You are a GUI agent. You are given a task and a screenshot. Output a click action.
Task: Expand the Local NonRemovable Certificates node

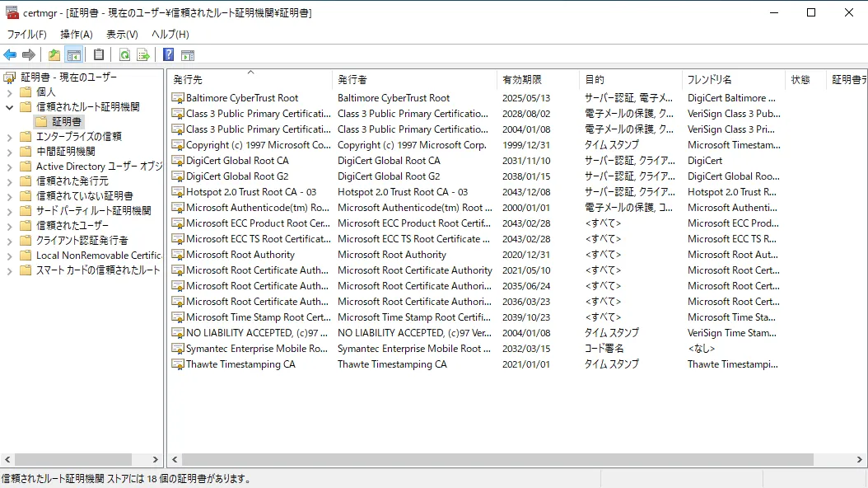pyautogui.click(x=9, y=256)
